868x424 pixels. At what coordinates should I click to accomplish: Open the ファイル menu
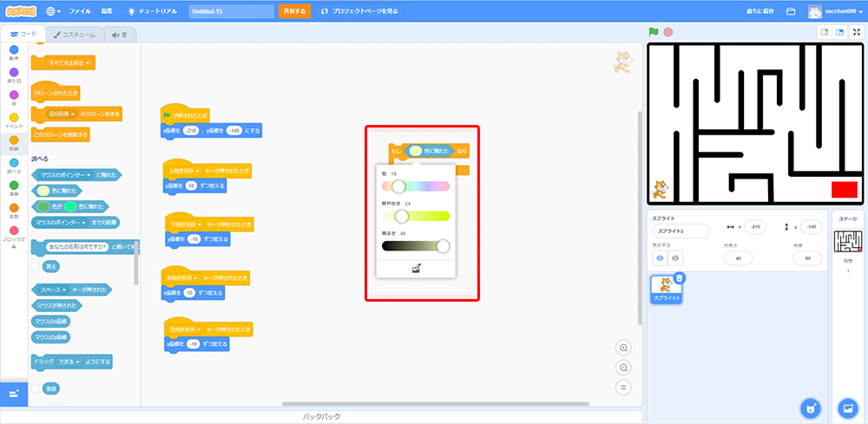click(x=79, y=11)
